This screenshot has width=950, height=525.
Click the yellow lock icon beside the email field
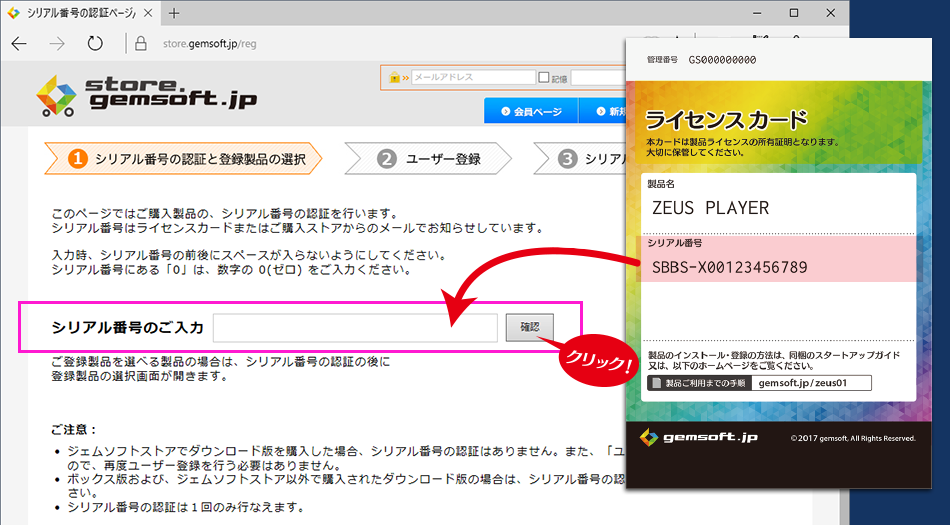[x=395, y=78]
